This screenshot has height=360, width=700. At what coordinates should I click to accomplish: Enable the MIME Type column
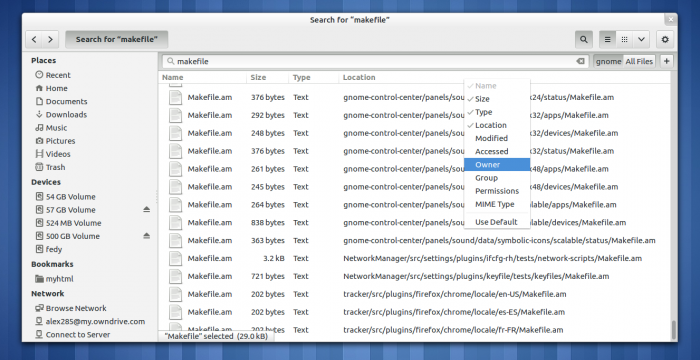497,204
